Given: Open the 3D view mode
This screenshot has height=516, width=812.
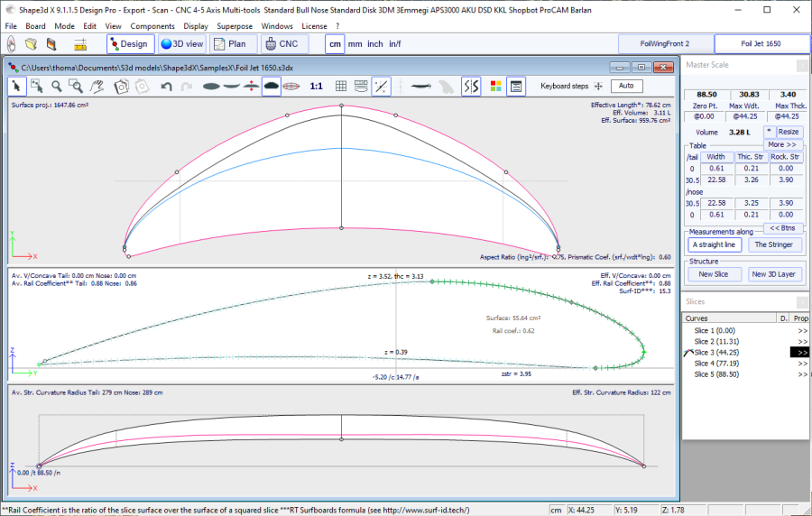Looking at the screenshot, I should click(x=181, y=43).
